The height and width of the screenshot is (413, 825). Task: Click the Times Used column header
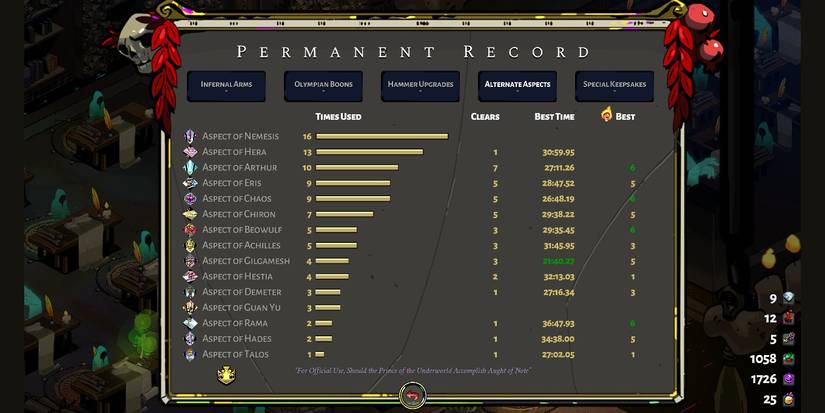click(x=338, y=117)
